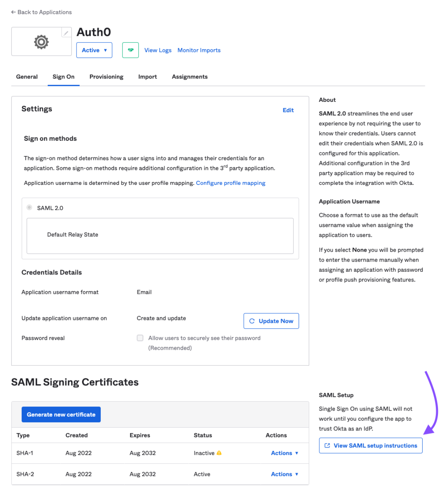Open the Active status dropdown

click(x=94, y=50)
